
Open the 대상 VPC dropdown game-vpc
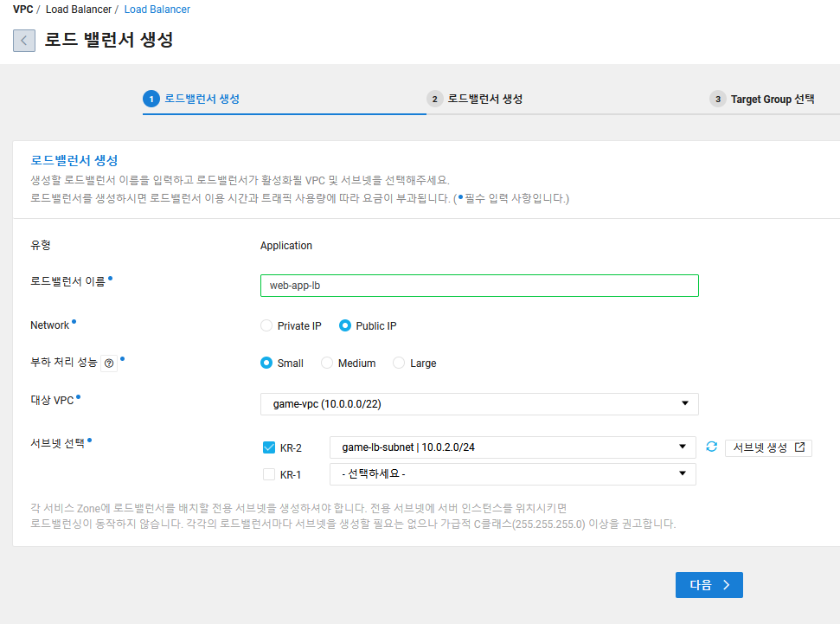479,403
